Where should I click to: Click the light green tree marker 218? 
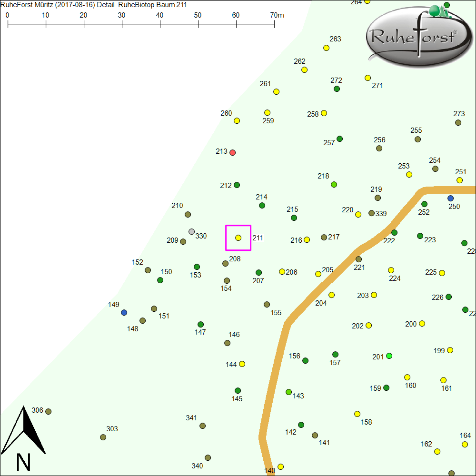[x=334, y=185]
